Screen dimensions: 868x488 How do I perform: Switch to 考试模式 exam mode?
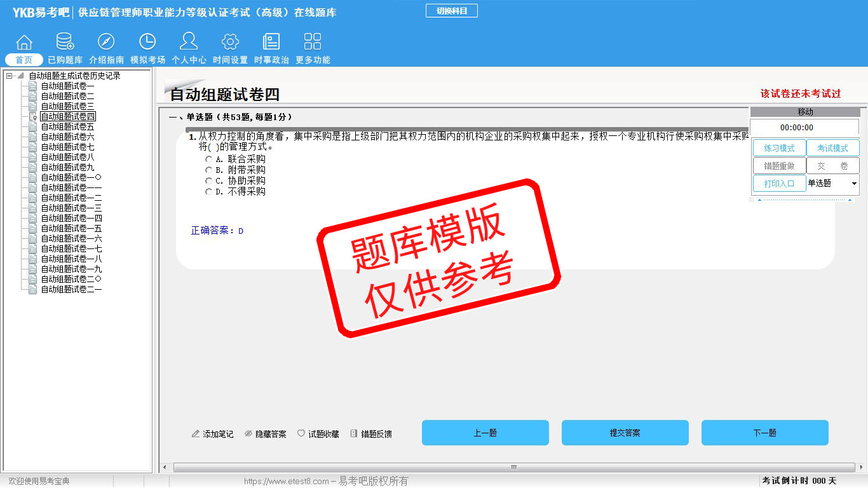(832, 148)
